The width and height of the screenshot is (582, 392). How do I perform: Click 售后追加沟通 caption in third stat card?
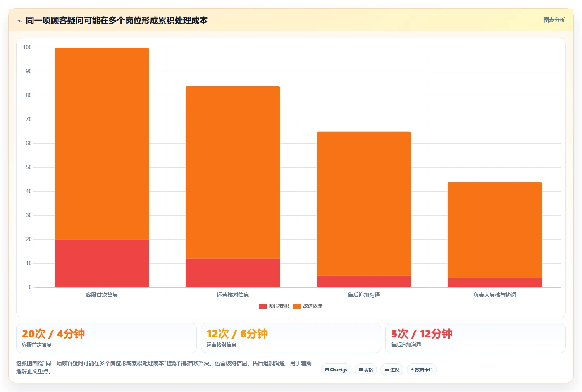[406, 345]
